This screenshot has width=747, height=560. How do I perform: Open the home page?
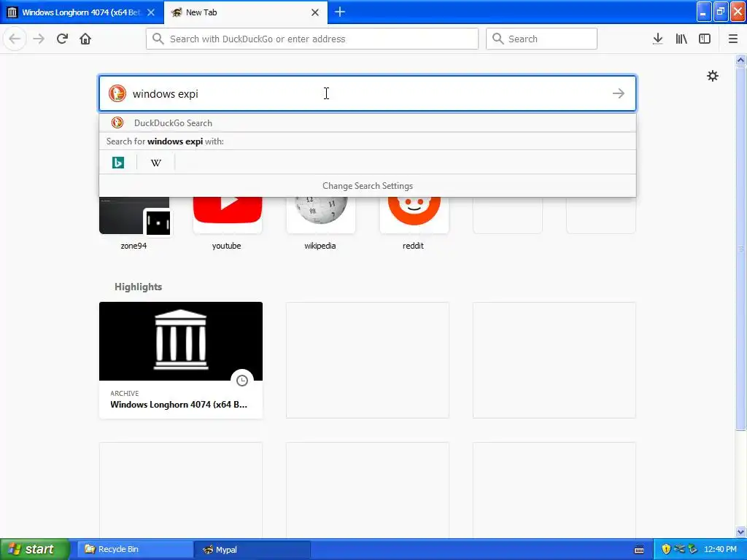(x=85, y=39)
